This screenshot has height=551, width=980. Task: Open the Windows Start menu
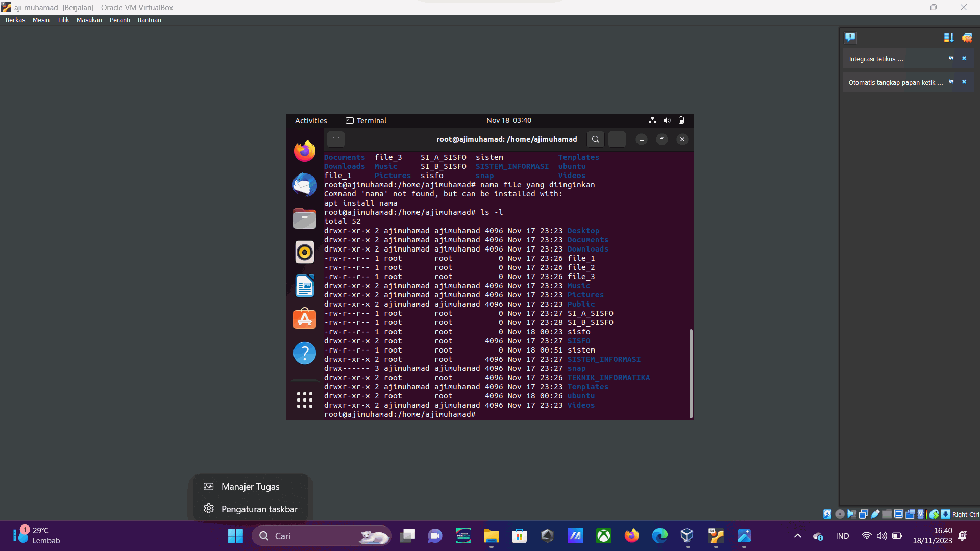(235, 536)
